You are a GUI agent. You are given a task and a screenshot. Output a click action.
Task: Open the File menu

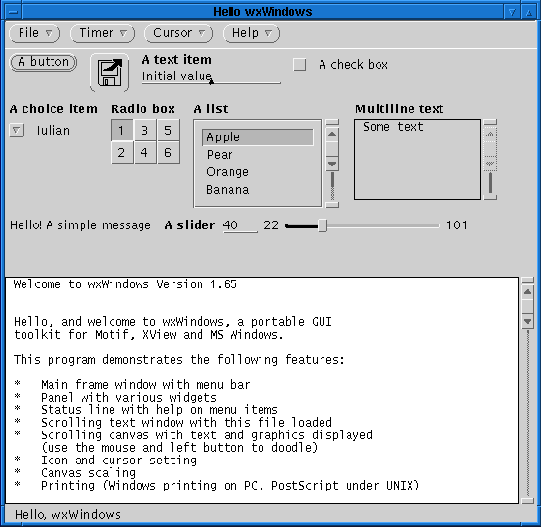(x=35, y=33)
